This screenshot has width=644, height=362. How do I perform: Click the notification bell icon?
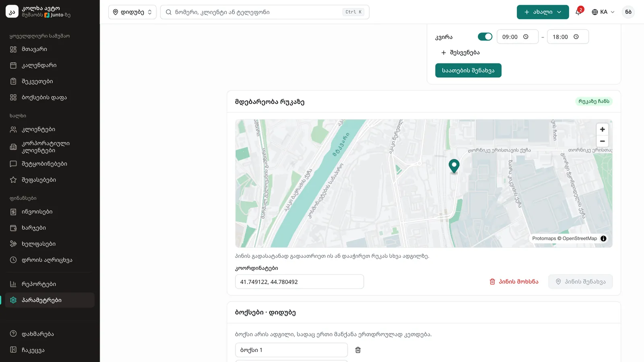pos(578,12)
